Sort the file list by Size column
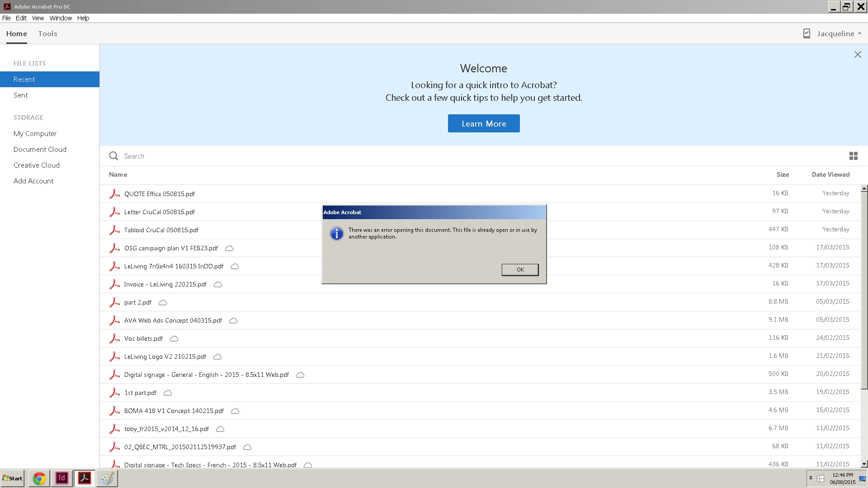This screenshot has height=488, width=868. coord(782,174)
